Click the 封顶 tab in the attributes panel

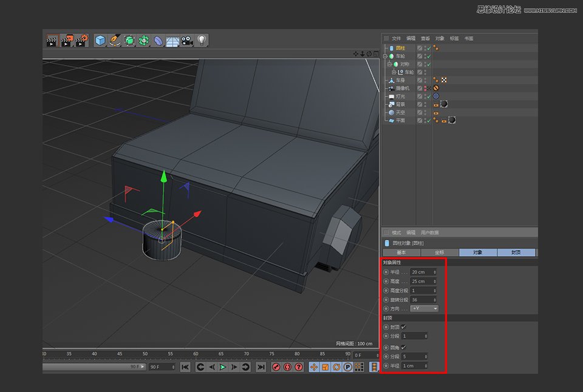(x=516, y=252)
